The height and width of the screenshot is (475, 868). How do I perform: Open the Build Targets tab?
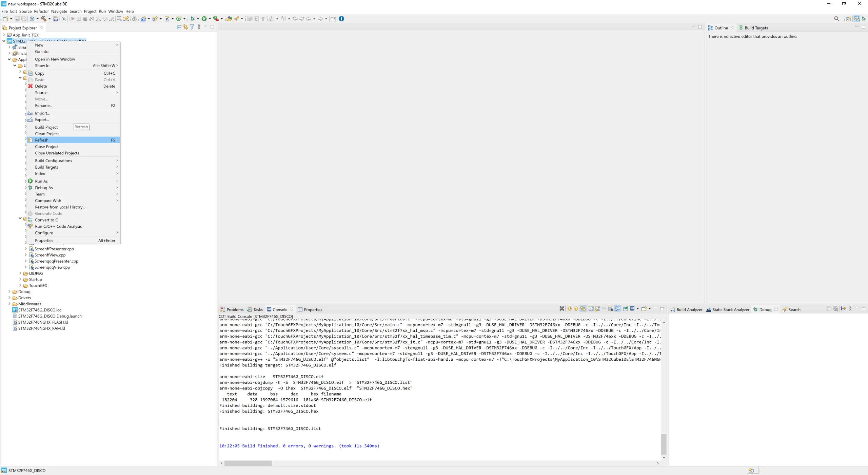point(753,28)
